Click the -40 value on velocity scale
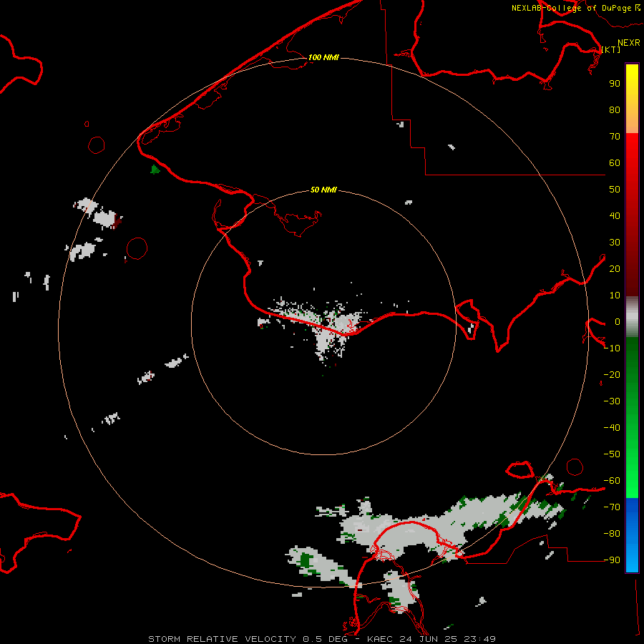 pos(612,428)
